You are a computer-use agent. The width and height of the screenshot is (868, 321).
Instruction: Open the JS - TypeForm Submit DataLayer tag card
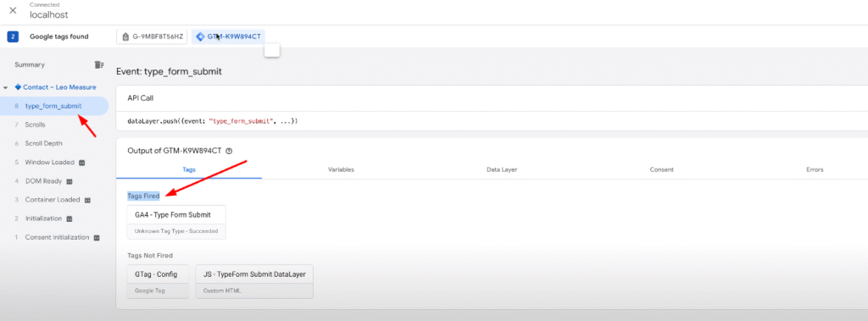tap(254, 282)
